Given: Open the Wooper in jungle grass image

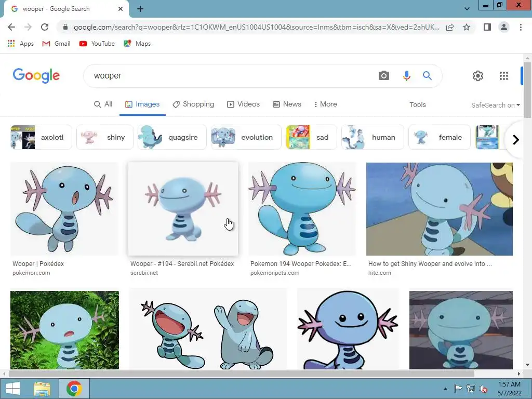Looking at the screenshot, I should click(64, 330).
